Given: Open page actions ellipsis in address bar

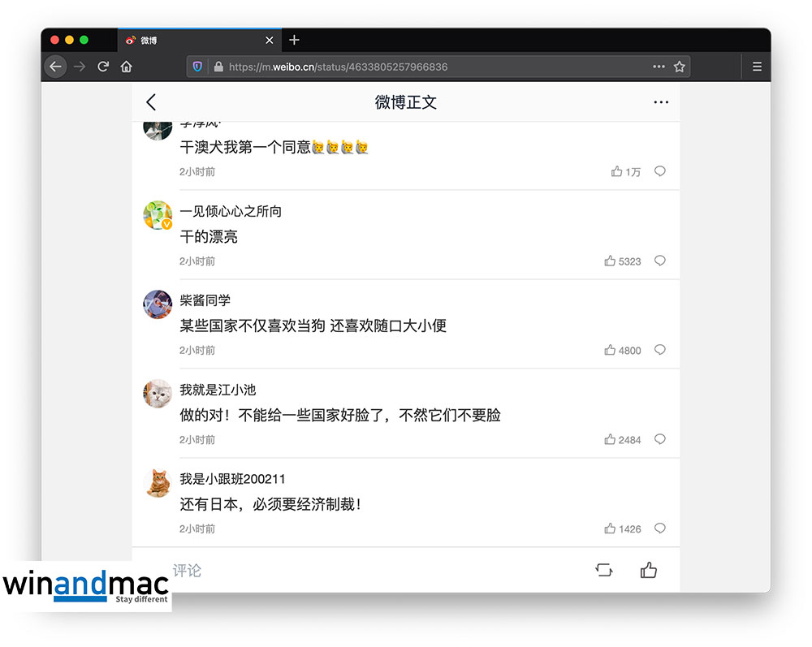Looking at the screenshot, I should pos(659,67).
